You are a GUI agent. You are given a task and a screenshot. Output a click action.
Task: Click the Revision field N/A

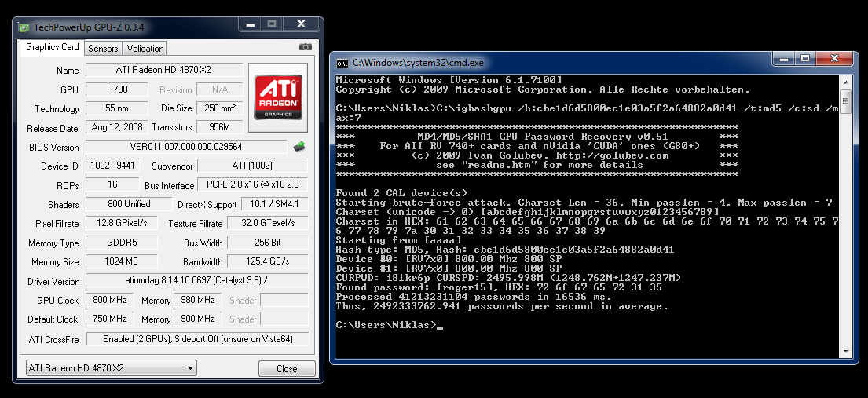(220, 89)
